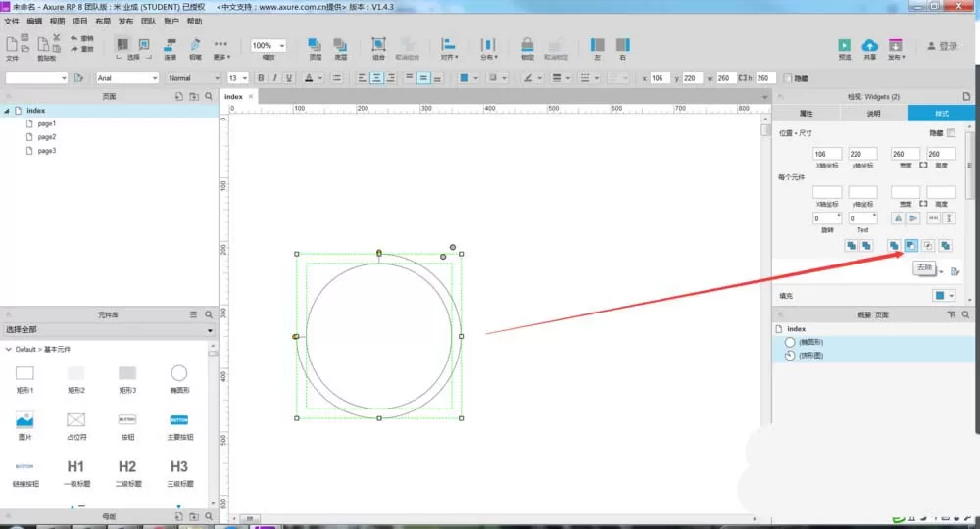Toggle the Hidden checkbox in format toolbar
This screenshot has height=529, width=980.
click(788, 78)
